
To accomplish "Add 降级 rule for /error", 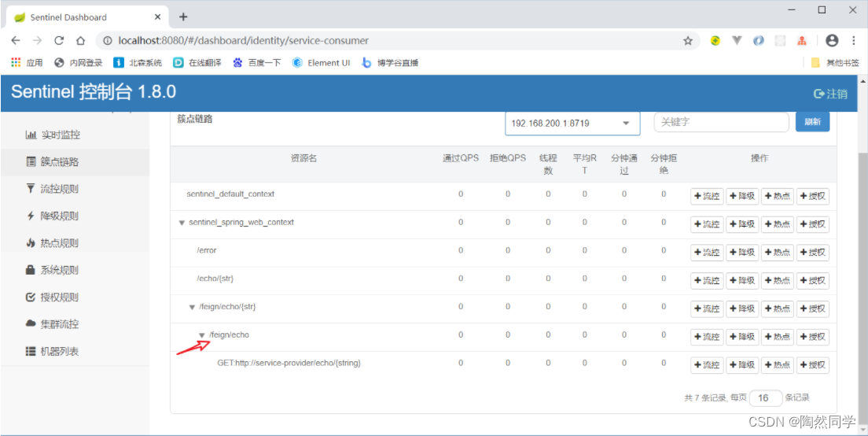I will click(x=742, y=253).
